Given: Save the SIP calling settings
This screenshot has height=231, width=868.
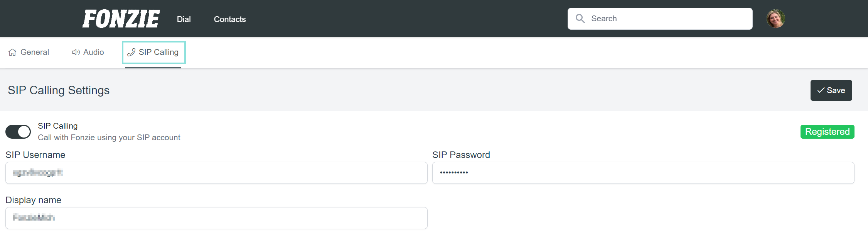Looking at the screenshot, I should click(x=831, y=90).
